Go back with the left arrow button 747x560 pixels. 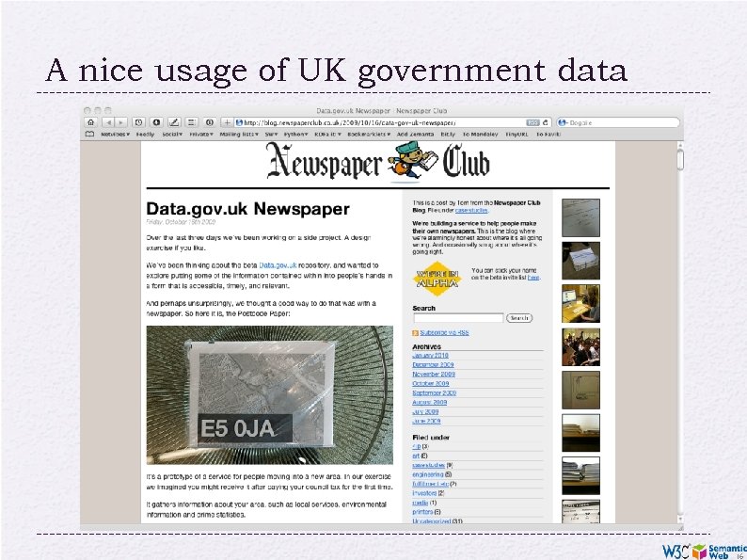tap(109, 122)
